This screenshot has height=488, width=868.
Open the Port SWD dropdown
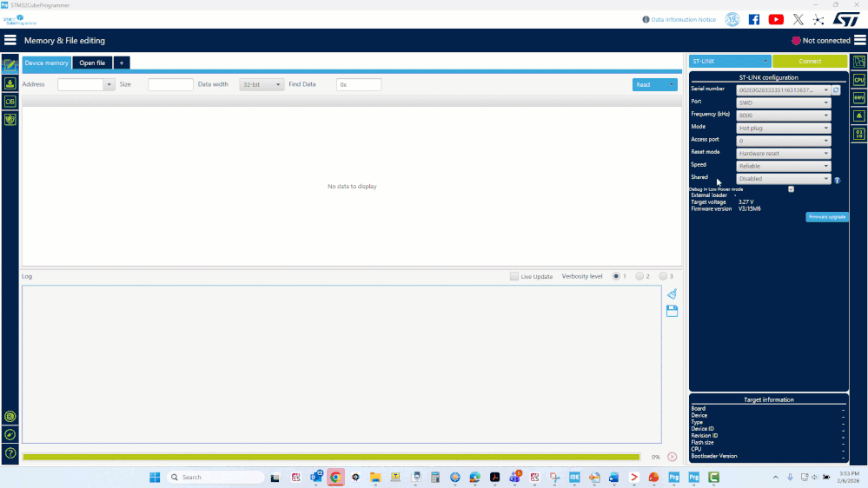[x=784, y=103]
